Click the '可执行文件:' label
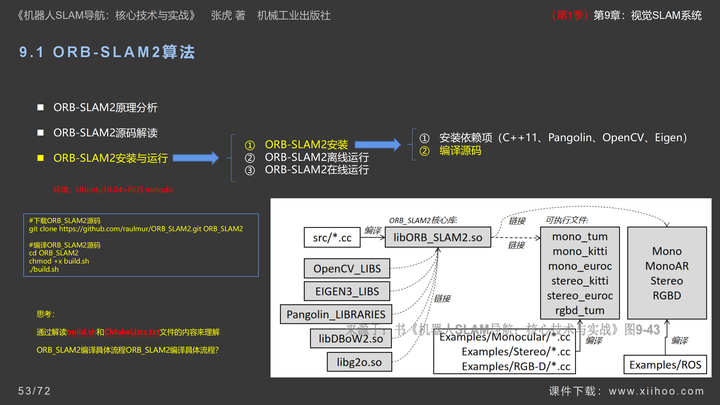The image size is (720, 405). (567, 220)
